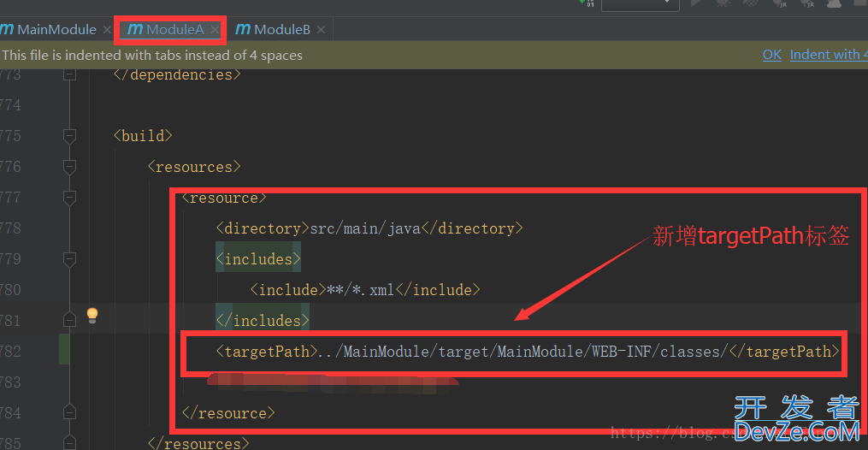Open the run configuration dropdown
The image size is (868, 450).
pos(640,5)
